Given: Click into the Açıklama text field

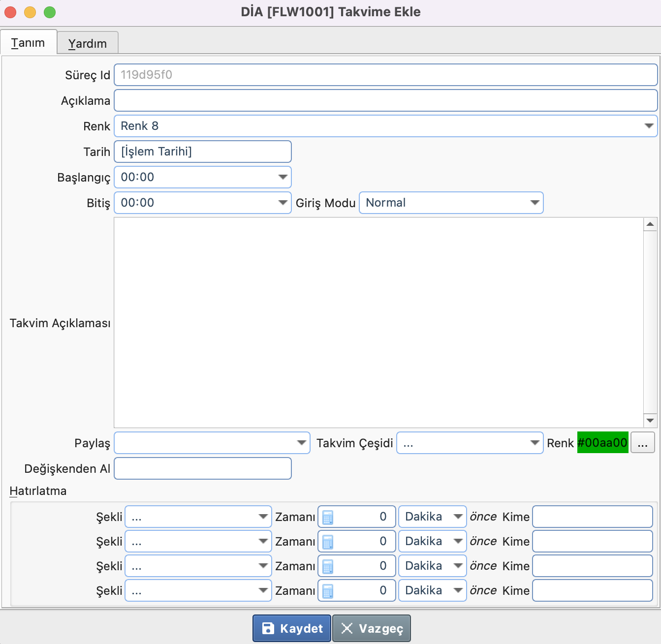Looking at the screenshot, I should pos(385,100).
